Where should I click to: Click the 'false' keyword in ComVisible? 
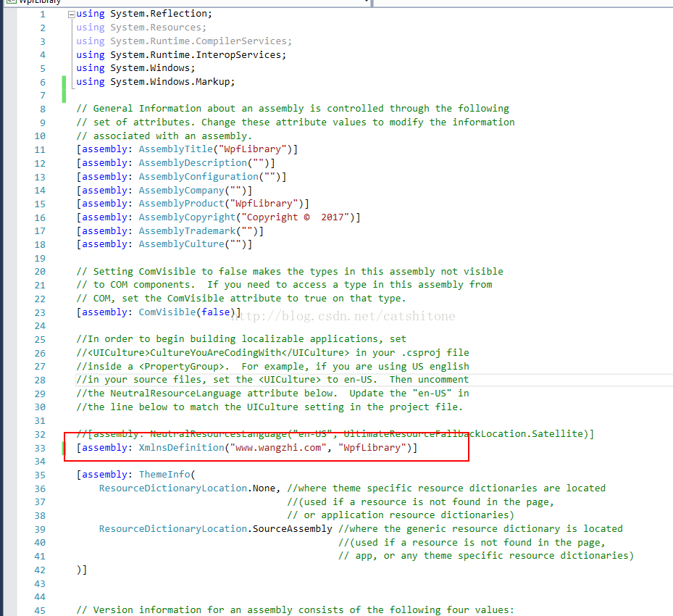[215, 312]
